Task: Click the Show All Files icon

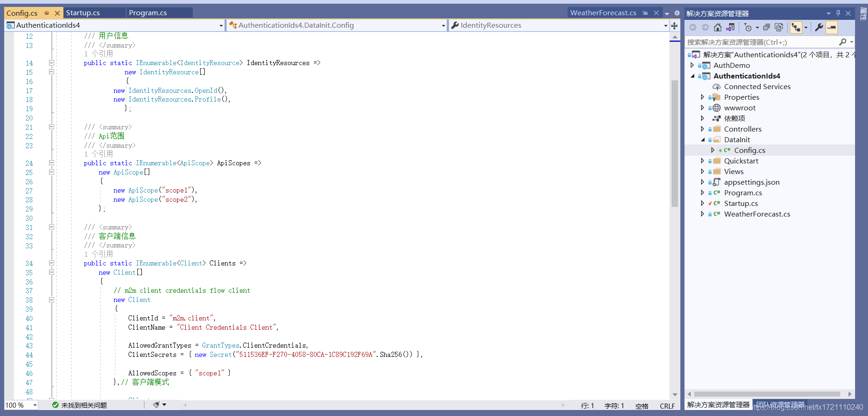Action: 779,27
